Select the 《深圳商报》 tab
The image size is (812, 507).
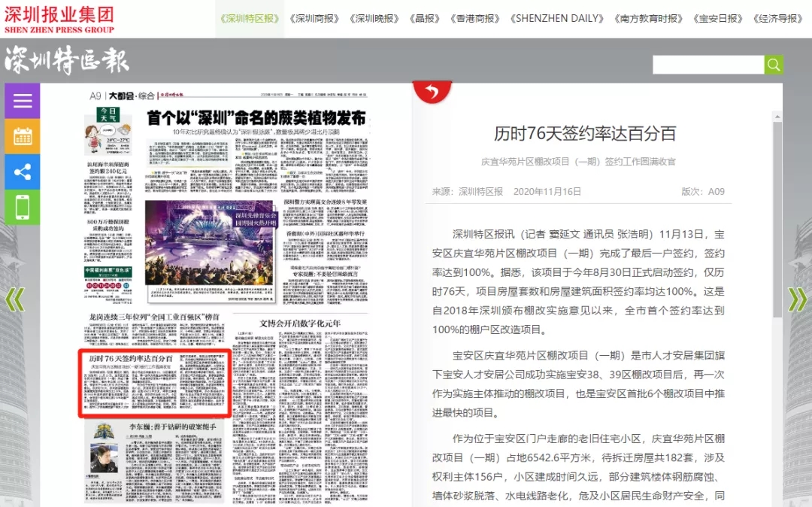[x=314, y=19]
